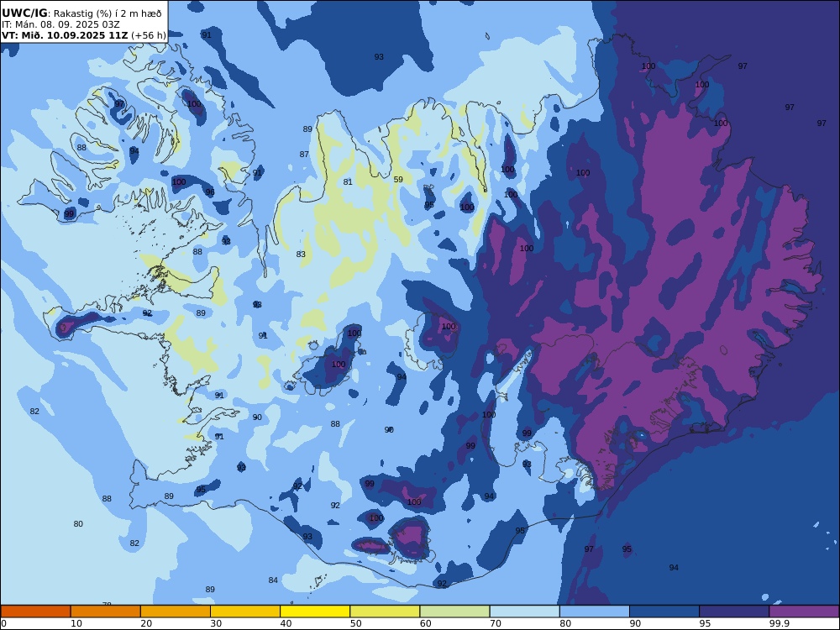This screenshot has height=630, width=840.
Task: Click the humidity value '59' on the map
Action: (398, 180)
